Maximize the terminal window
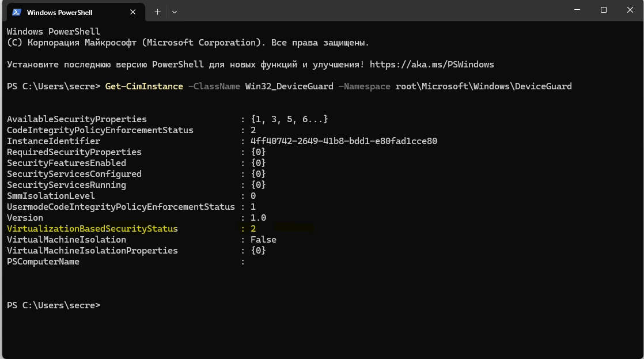 (604, 10)
